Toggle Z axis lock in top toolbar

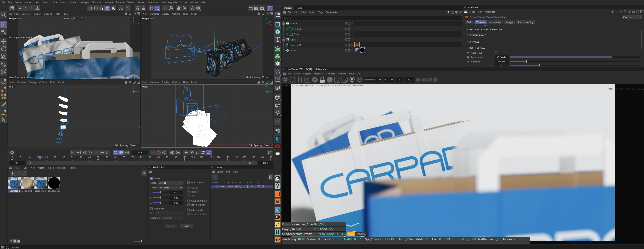point(31,8)
